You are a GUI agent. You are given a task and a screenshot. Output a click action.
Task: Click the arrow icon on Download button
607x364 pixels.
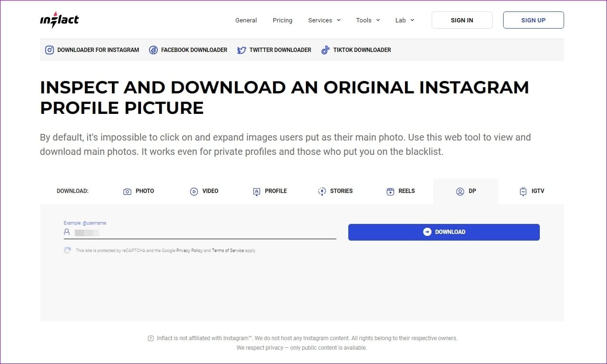click(427, 232)
